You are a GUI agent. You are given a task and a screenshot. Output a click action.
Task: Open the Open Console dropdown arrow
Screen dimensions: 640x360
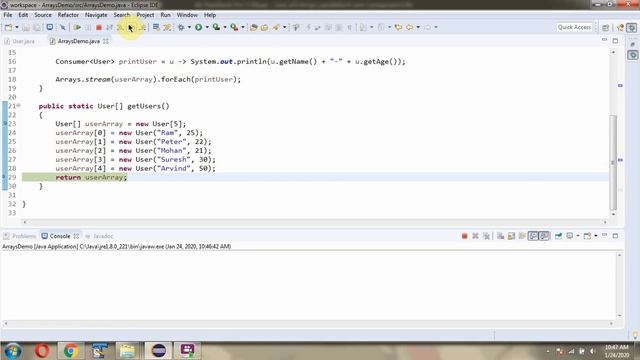pyautogui.click(x=596, y=236)
